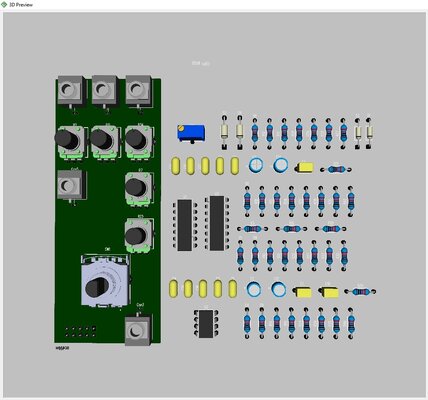Click the audio jack at the board's bottom edge
The width and height of the screenshot is (428, 400).
click(138, 331)
